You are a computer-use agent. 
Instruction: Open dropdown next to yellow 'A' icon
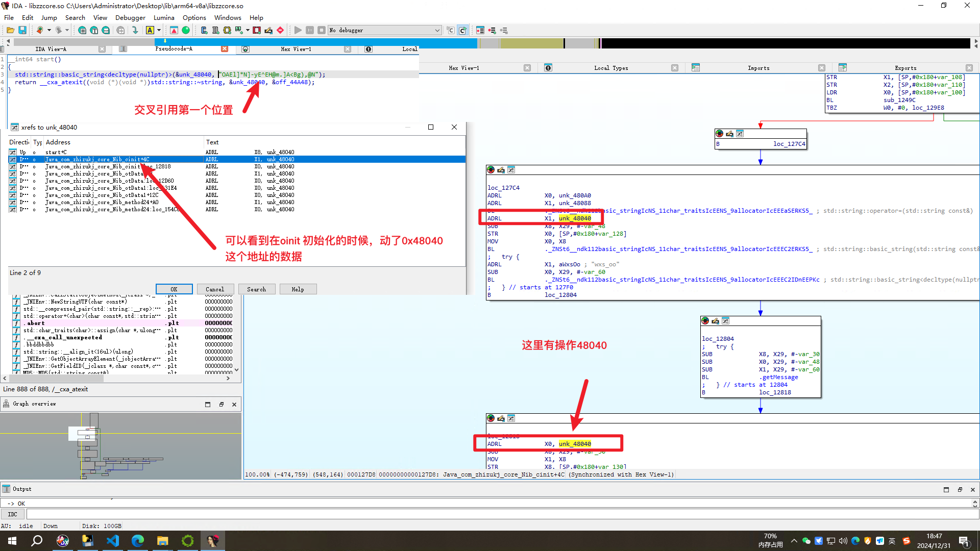coord(159,30)
